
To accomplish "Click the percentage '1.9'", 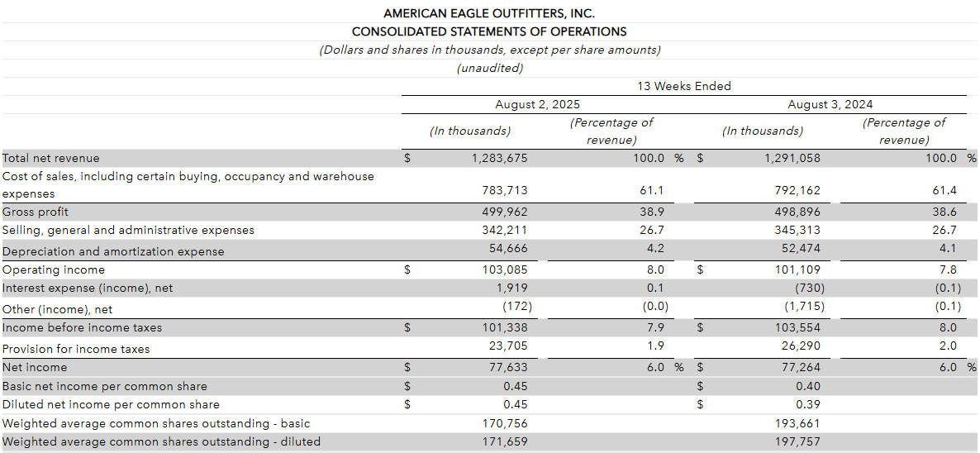I will [656, 346].
